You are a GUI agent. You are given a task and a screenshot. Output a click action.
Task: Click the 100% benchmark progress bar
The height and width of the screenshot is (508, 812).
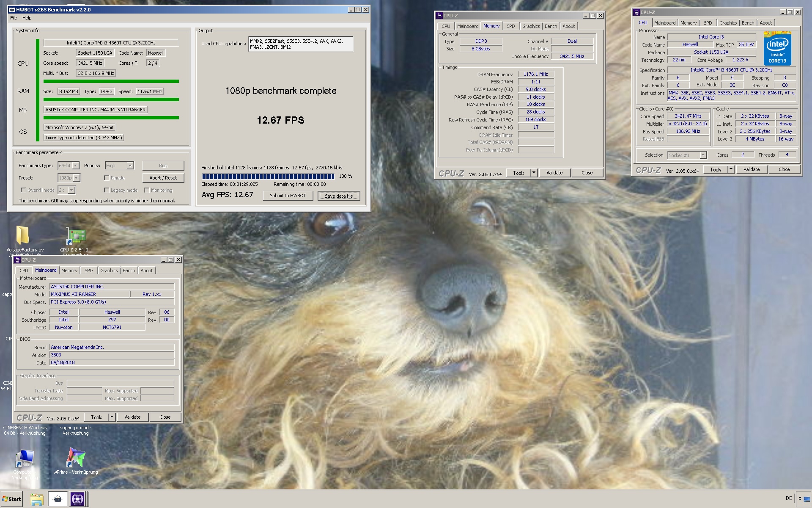point(268,177)
